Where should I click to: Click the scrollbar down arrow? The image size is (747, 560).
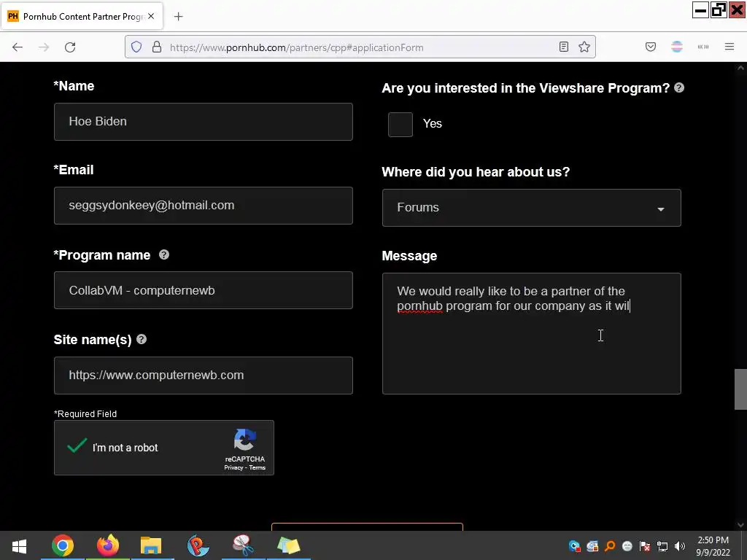[x=740, y=525]
